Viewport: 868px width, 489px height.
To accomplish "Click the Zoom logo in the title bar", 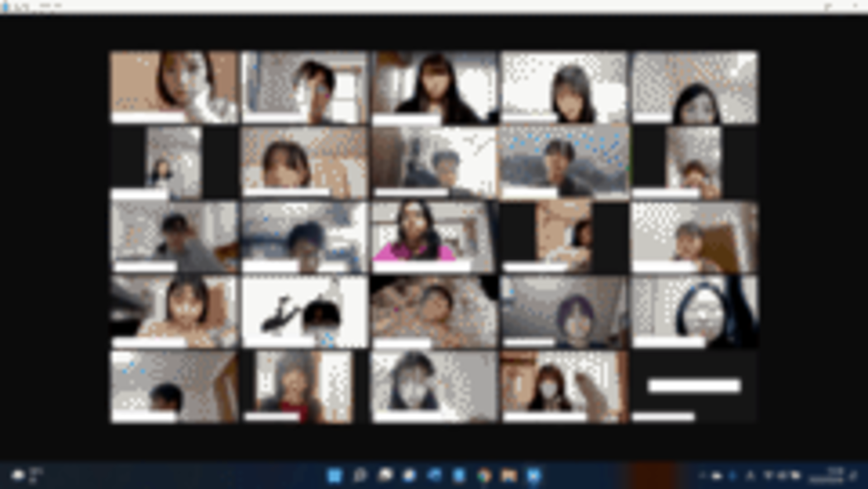I will pos(6,6).
